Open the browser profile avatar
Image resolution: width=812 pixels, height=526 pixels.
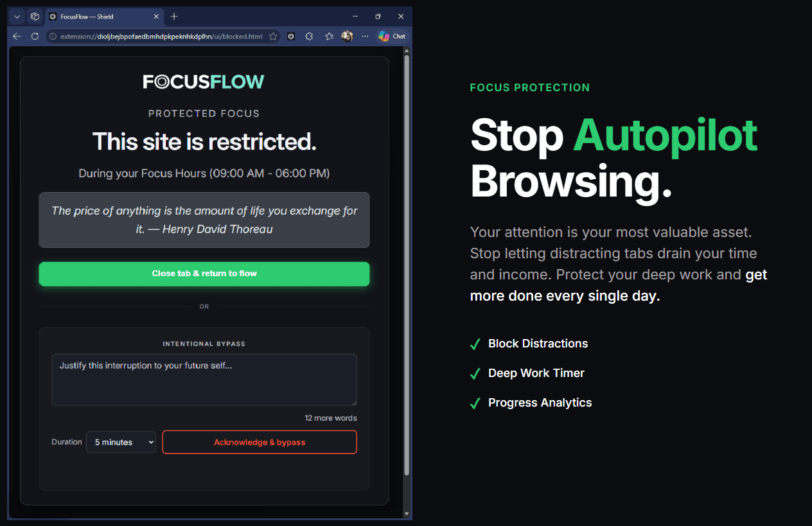coord(347,37)
